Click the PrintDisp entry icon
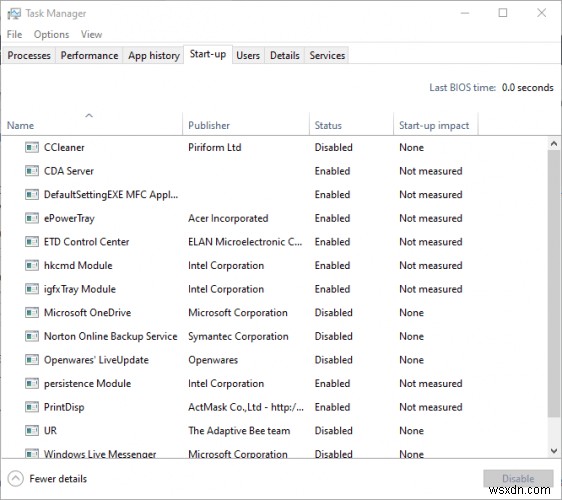Image resolution: width=562 pixels, height=500 pixels. (32, 407)
